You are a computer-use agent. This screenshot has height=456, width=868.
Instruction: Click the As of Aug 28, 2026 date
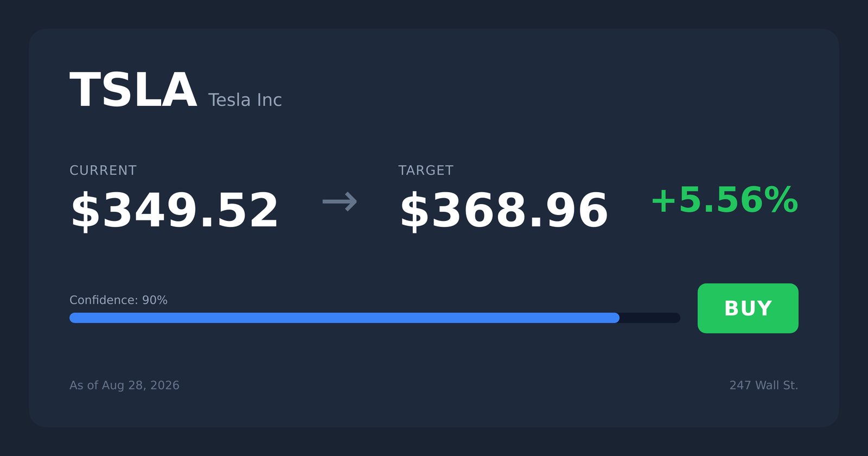point(124,385)
